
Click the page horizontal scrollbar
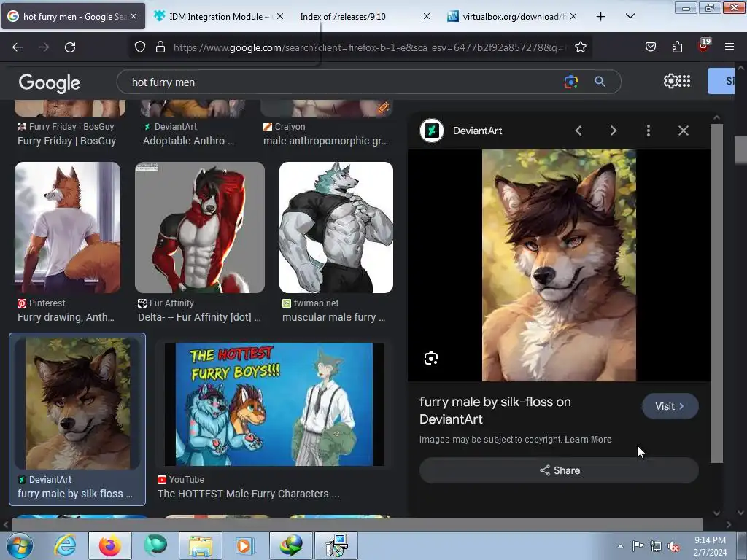point(357,524)
